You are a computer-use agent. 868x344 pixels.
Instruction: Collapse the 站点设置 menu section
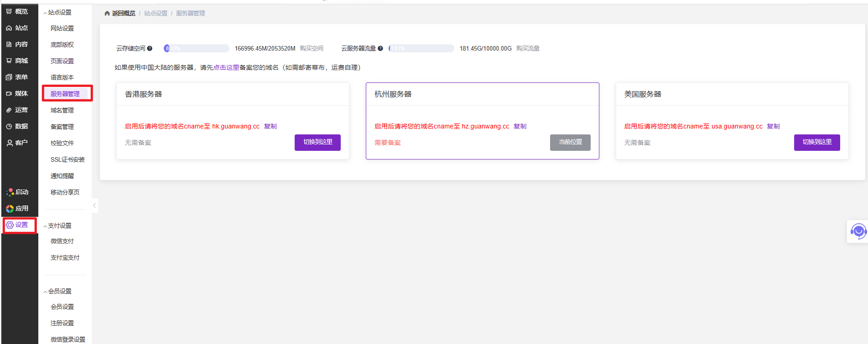[x=45, y=13]
